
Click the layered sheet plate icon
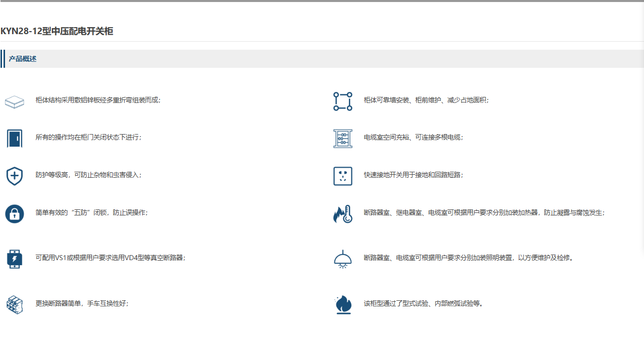15,102
